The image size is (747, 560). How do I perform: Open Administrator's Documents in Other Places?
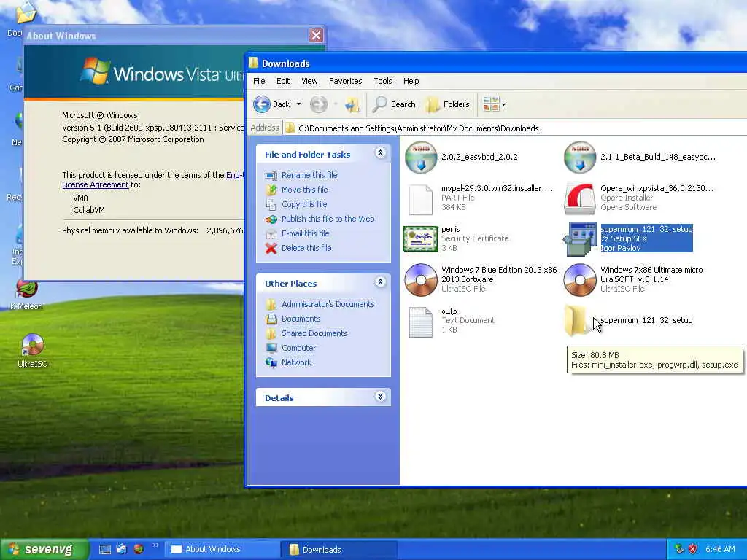(x=328, y=304)
